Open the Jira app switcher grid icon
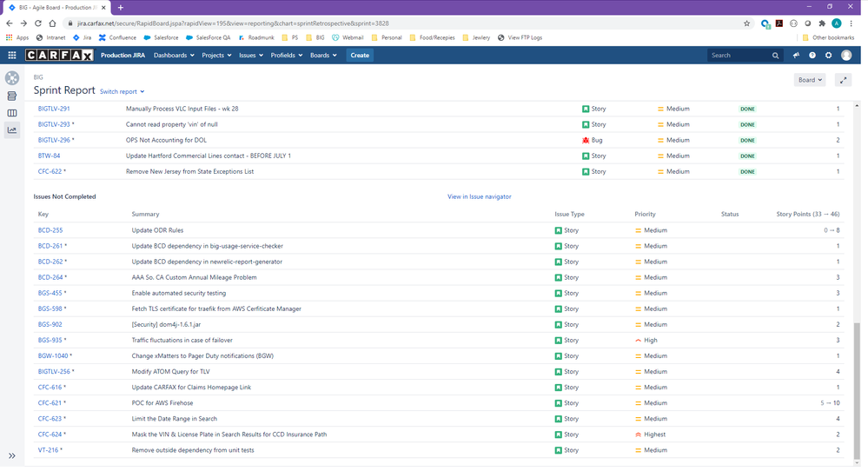This screenshot has height=471, width=868. 12,56
